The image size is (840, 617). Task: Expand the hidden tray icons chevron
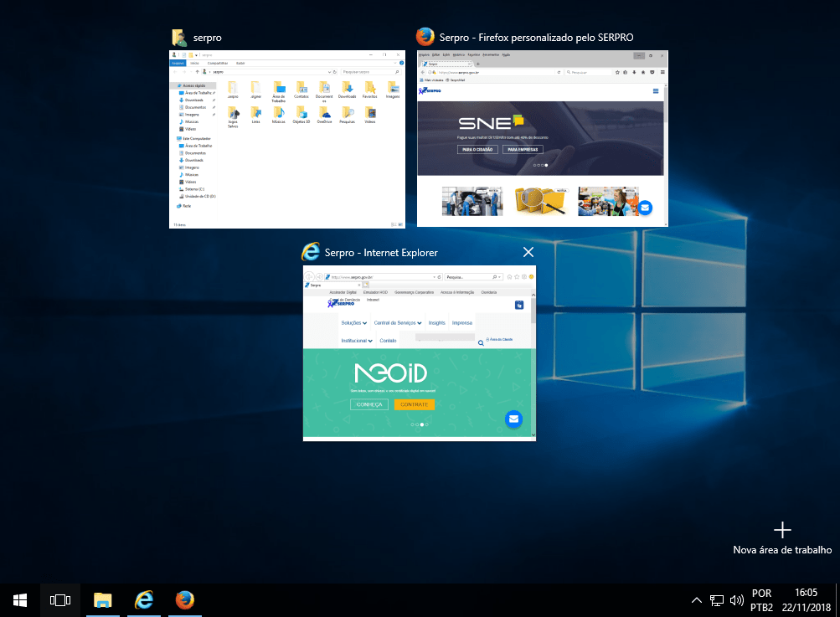(696, 600)
